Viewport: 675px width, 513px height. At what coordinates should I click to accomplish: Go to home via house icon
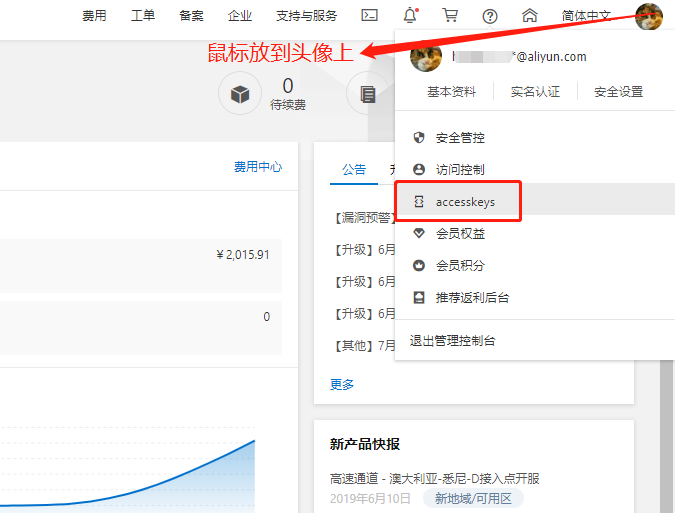click(x=530, y=15)
